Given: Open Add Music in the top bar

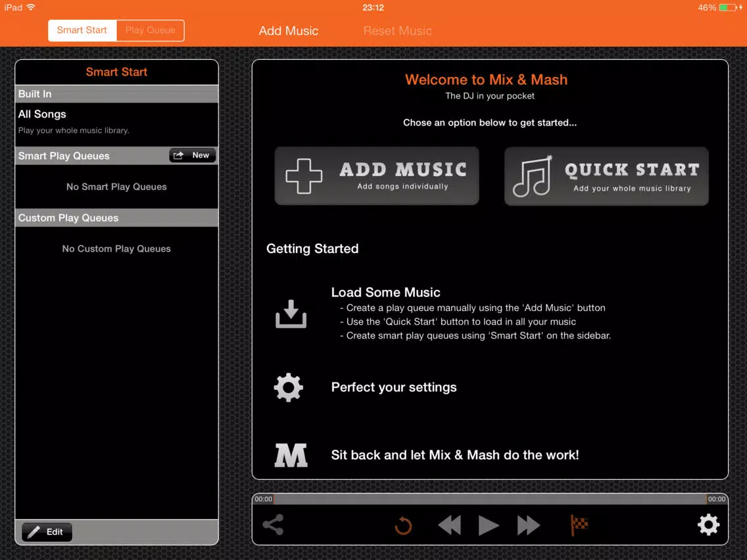Looking at the screenshot, I should pos(288,31).
